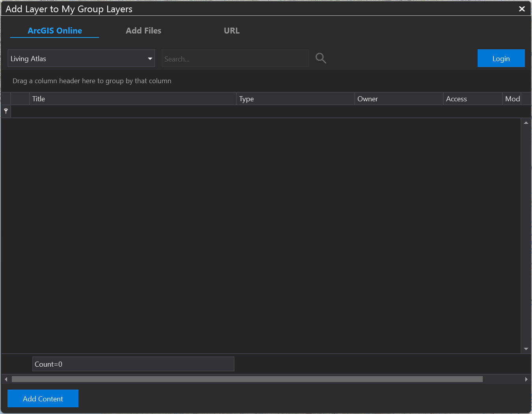Open the Living Atlas source dropdown
Image resolution: width=532 pixels, height=414 pixels.
click(81, 59)
